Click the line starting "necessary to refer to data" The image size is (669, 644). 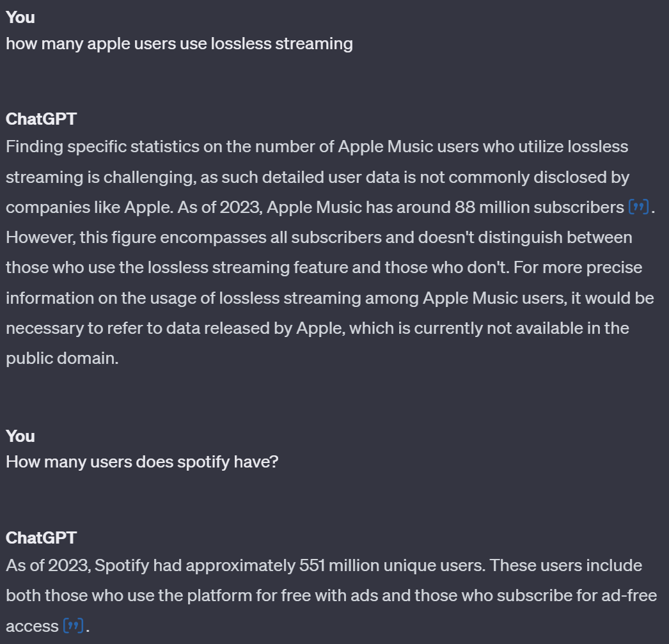pos(317,328)
